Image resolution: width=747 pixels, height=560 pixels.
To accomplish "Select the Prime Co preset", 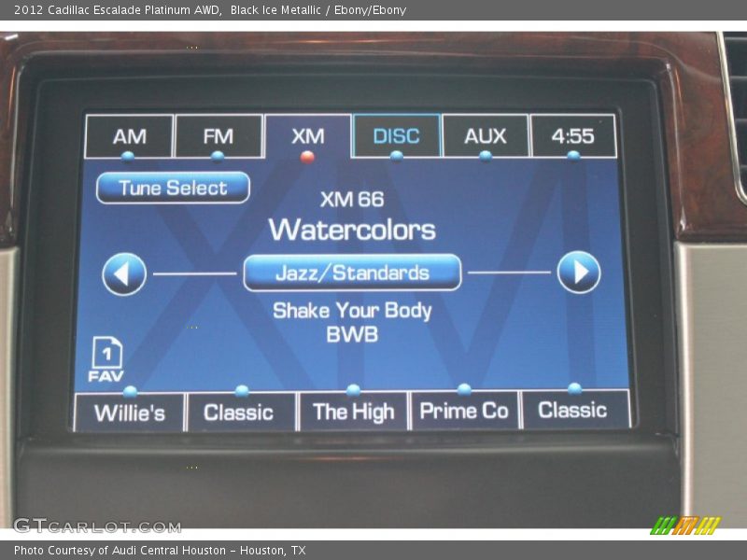I will [464, 412].
